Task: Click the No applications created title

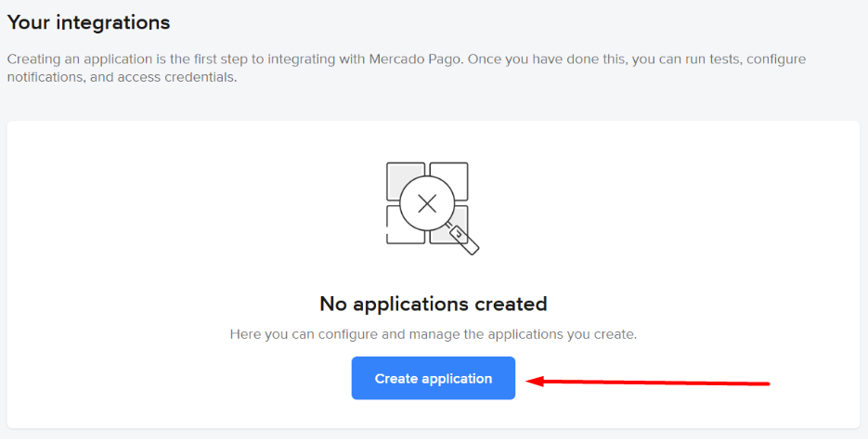Action: (x=433, y=304)
